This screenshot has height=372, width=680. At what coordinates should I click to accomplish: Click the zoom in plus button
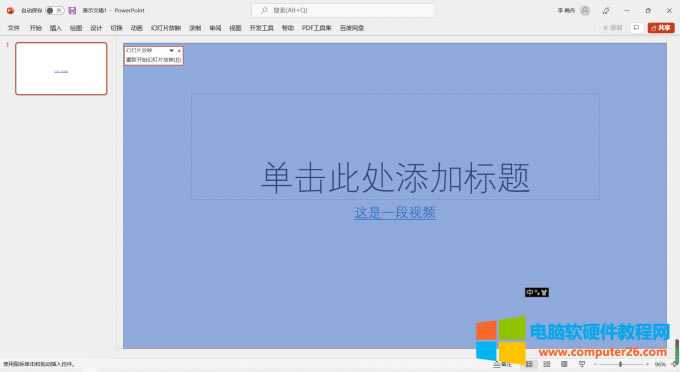click(647, 365)
